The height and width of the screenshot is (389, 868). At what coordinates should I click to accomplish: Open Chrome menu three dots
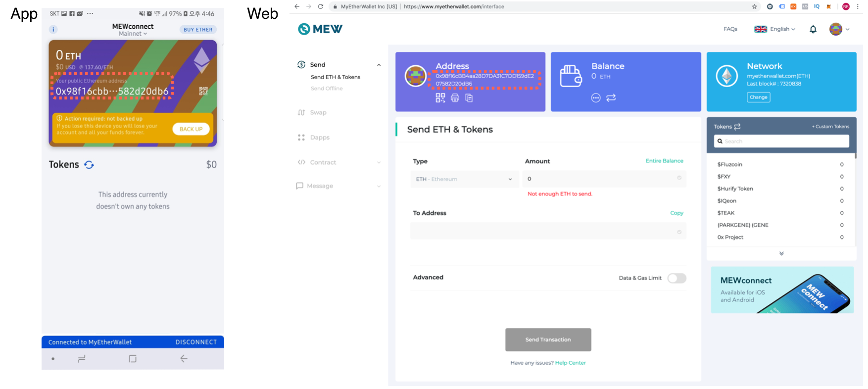tap(858, 6)
